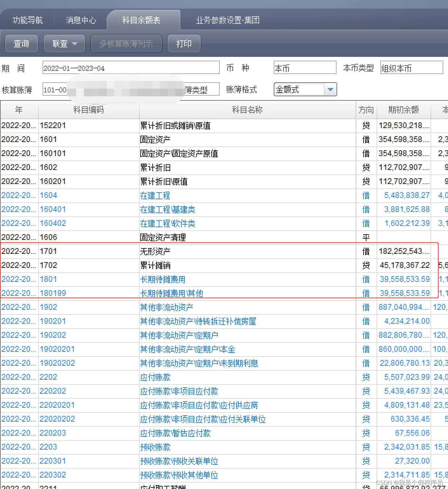Click the 年 column header
The height and width of the screenshot is (489, 448).
coord(19,110)
